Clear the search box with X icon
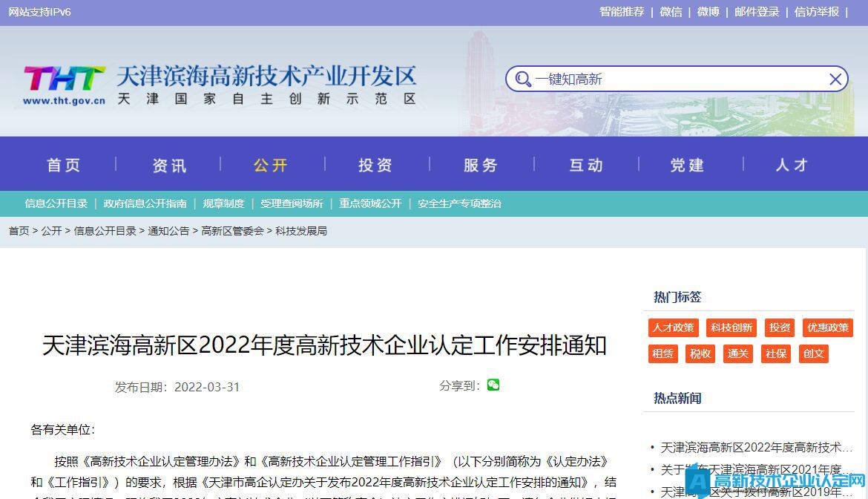 coord(835,79)
